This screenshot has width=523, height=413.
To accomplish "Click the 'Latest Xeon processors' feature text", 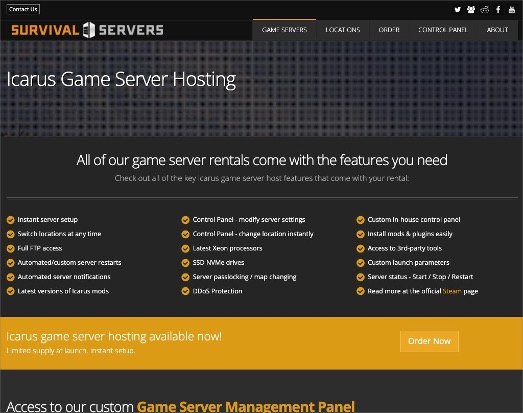I will pos(227,249).
